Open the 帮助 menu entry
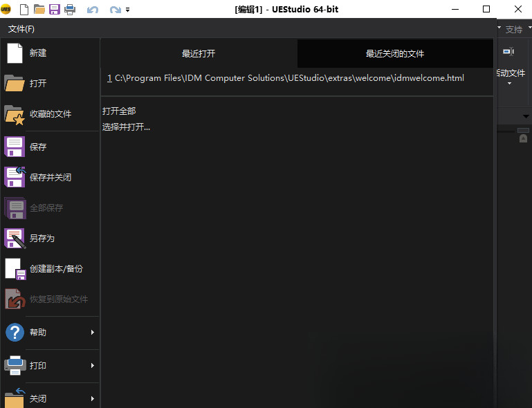 click(50, 333)
